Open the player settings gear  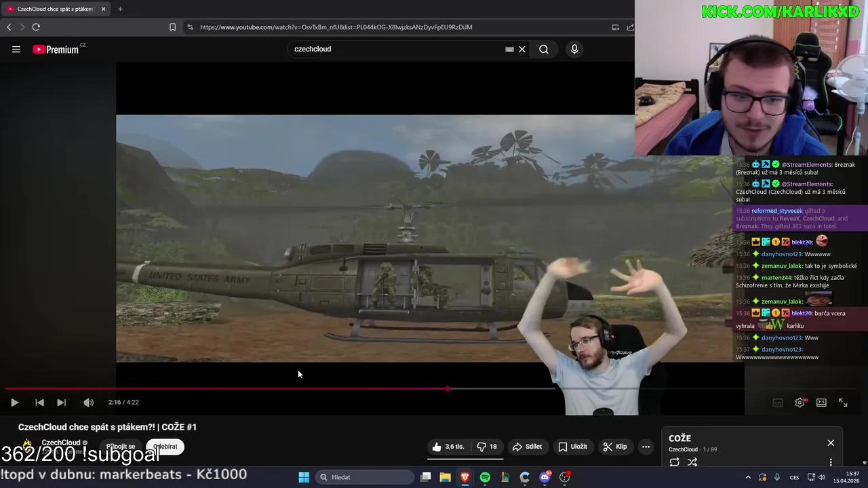point(800,403)
